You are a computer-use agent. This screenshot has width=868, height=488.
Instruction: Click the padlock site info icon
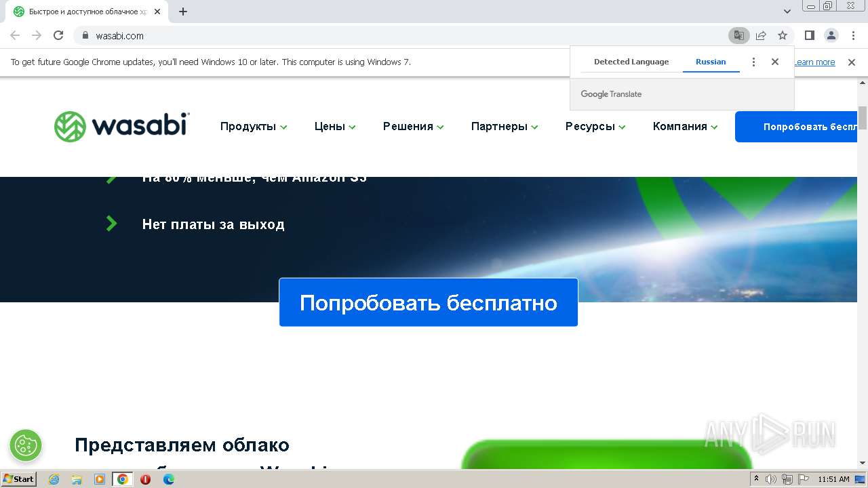click(85, 35)
